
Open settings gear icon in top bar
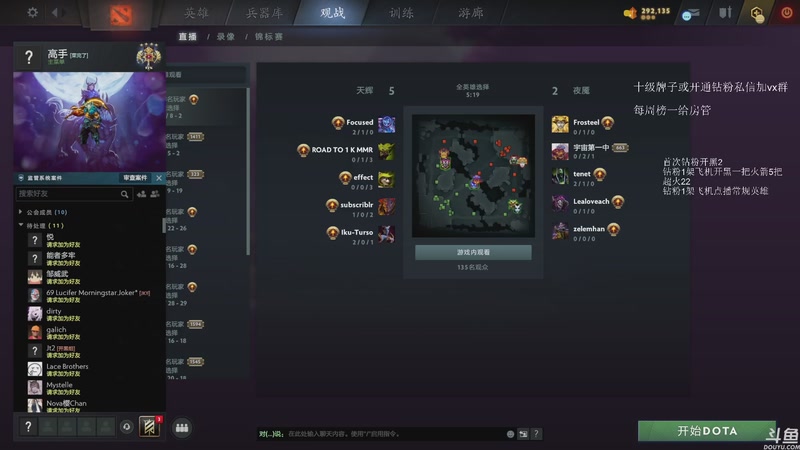(32, 12)
